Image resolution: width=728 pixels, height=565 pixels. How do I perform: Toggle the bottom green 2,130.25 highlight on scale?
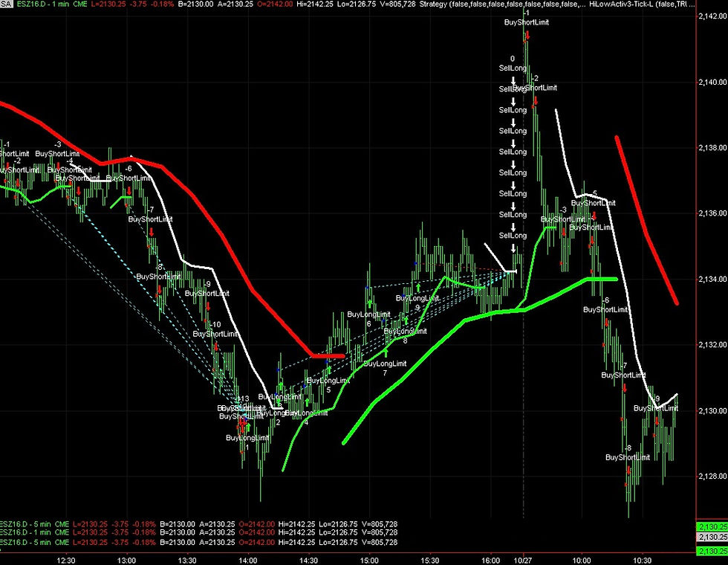click(711, 552)
